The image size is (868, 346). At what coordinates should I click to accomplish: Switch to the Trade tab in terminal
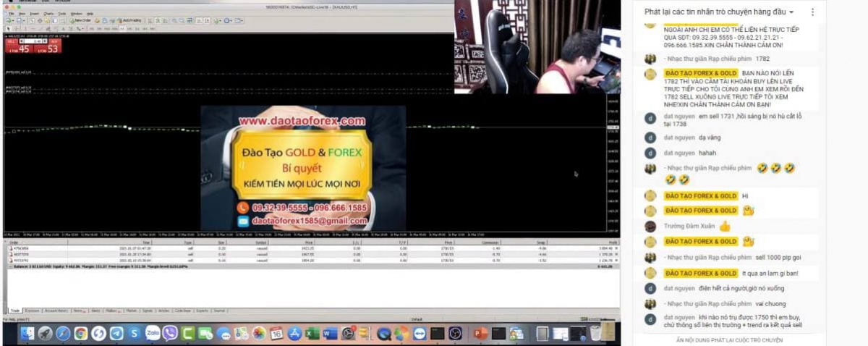[x=15, y=311]
